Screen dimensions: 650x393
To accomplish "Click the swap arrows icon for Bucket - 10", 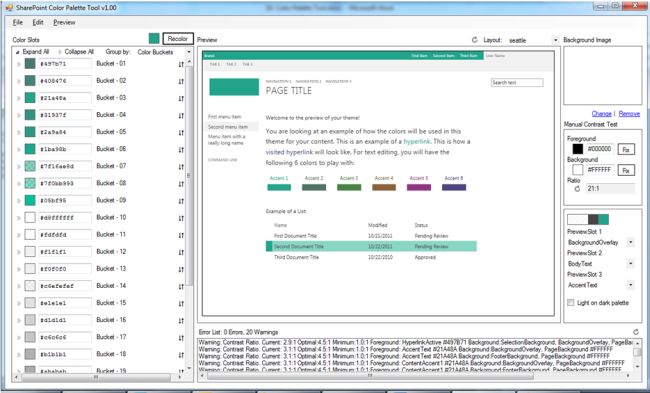I will pyautogui.click(x=181, y=218).
